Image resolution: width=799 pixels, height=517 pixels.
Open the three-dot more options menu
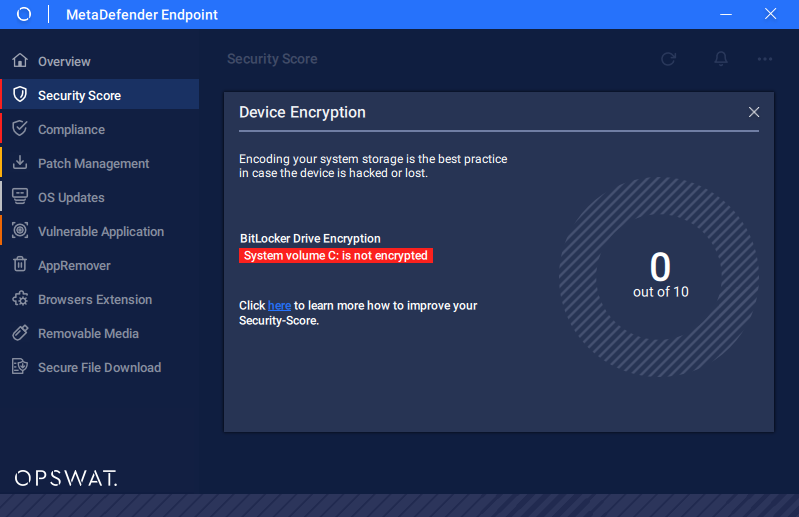tap(765, 59)
